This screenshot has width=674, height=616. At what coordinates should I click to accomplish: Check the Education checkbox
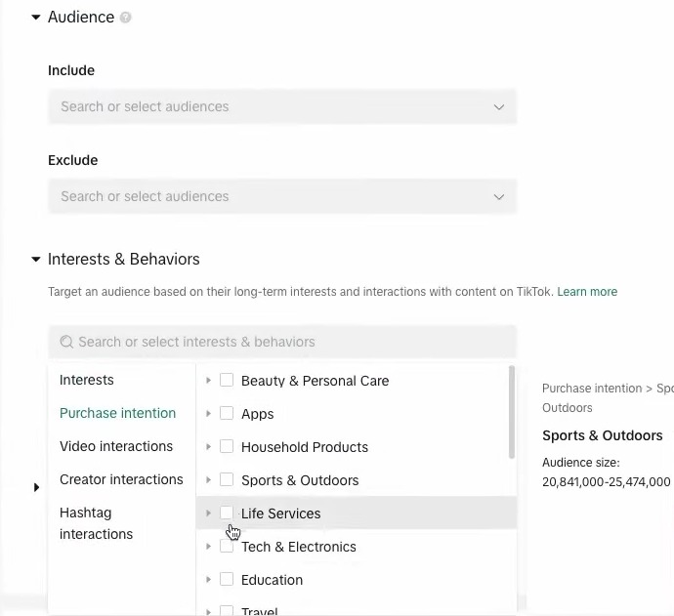point(227,579)
